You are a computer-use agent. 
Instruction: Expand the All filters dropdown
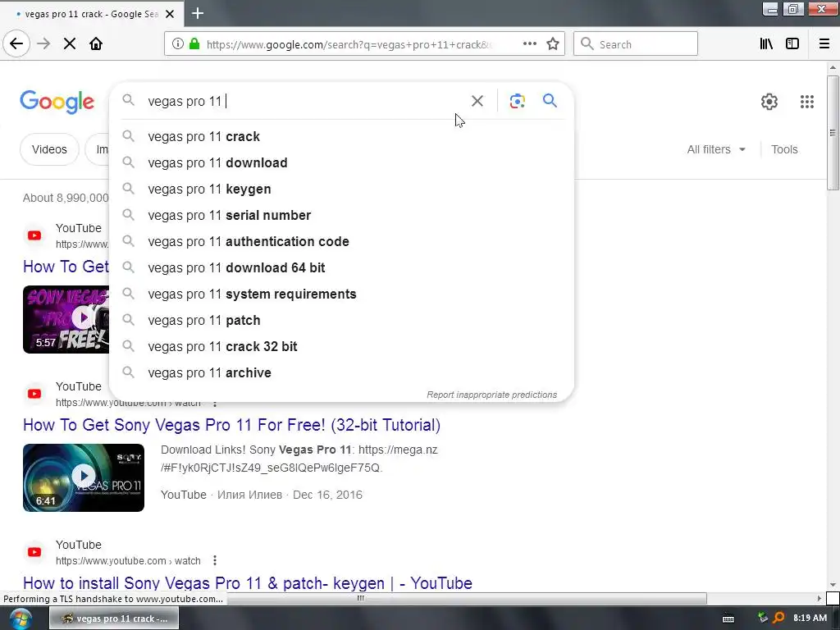coord(716,149)
